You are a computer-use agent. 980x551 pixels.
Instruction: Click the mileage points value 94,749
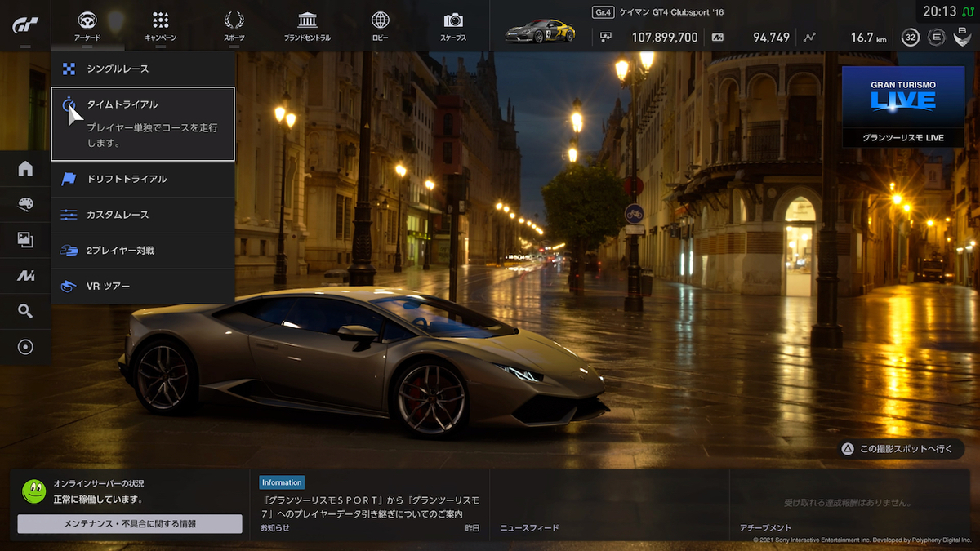coord(771,38)
